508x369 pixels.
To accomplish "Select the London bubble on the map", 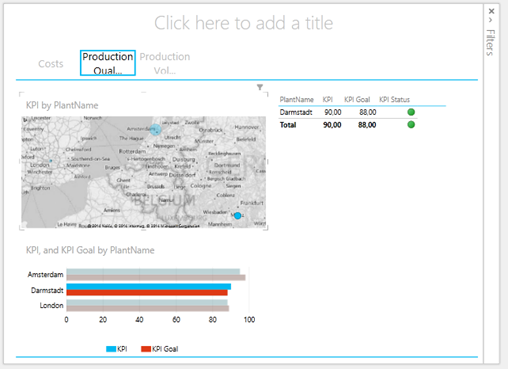I will 51,161.
